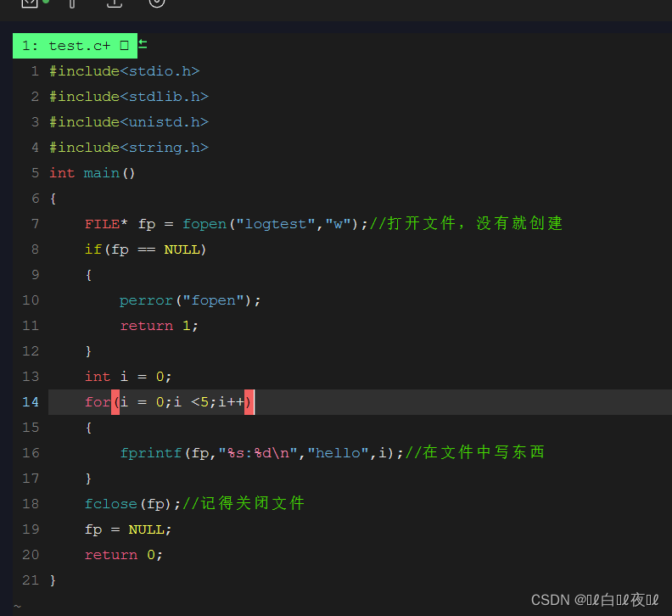Click the "logtest" string literal
The image size is (672, 616).
pyautogui.click(x=277, y=224)
